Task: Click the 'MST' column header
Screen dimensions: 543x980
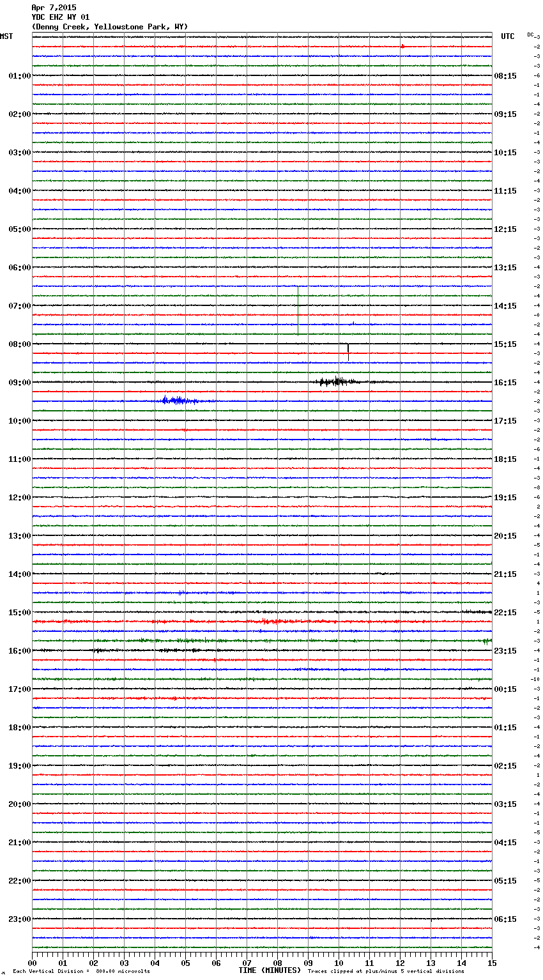Action: click(6, 36)
